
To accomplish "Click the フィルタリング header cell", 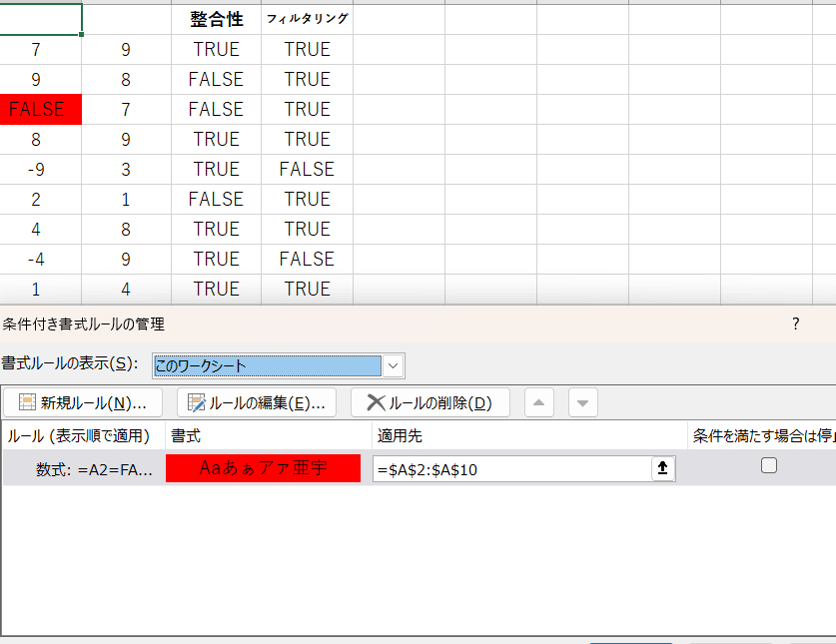I will [x=307, y=20].
